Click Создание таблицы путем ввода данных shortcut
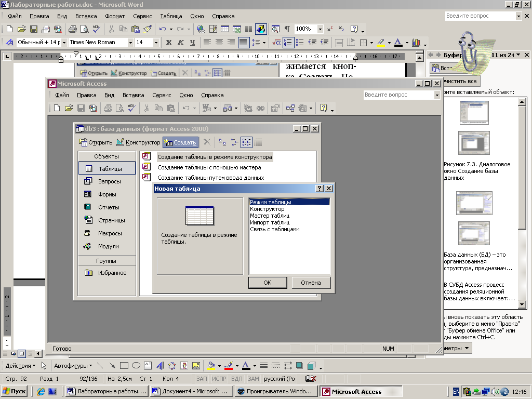Viewport: 532px width, 399px height. click(x=211, y=178)
